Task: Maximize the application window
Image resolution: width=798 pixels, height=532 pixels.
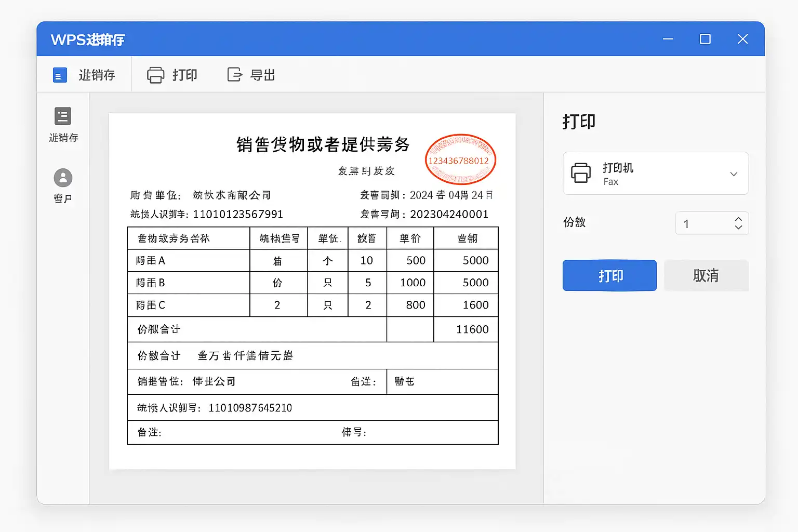Action: 705,39
